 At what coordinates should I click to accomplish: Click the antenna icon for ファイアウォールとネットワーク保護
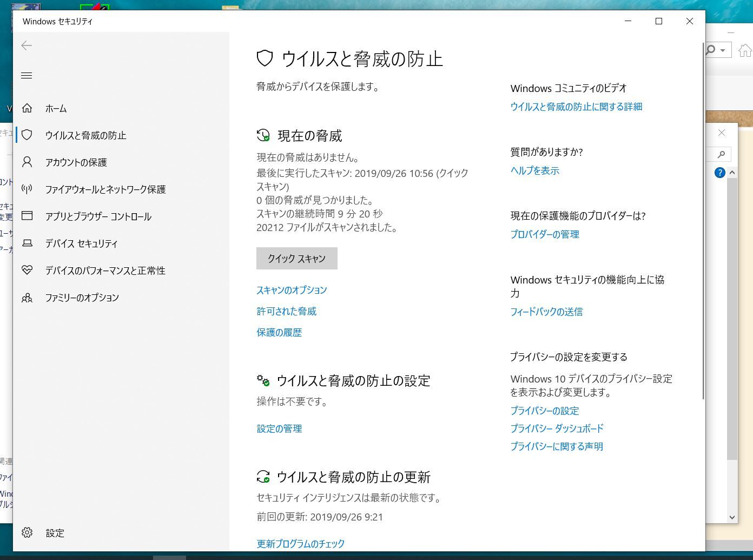(27, 189)
